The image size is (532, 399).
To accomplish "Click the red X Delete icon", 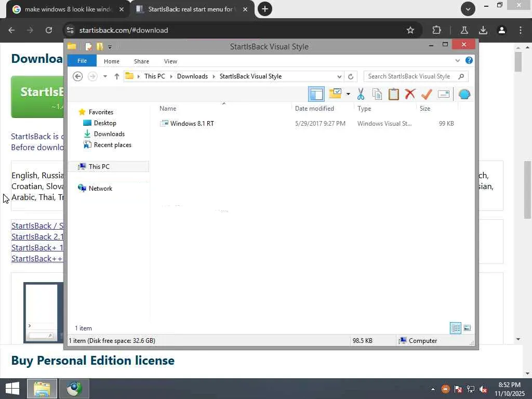I will point(410,94).
